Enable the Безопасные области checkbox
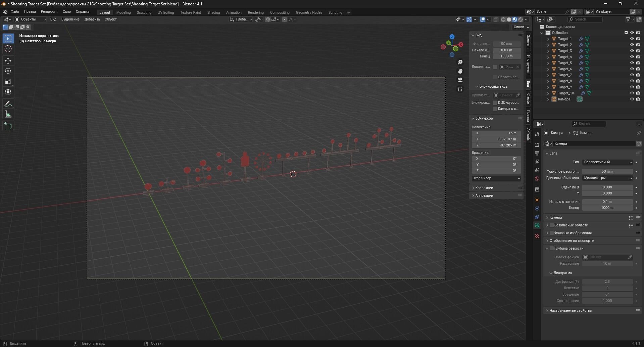This screenshot has width=644, height=347. [551, 225]
